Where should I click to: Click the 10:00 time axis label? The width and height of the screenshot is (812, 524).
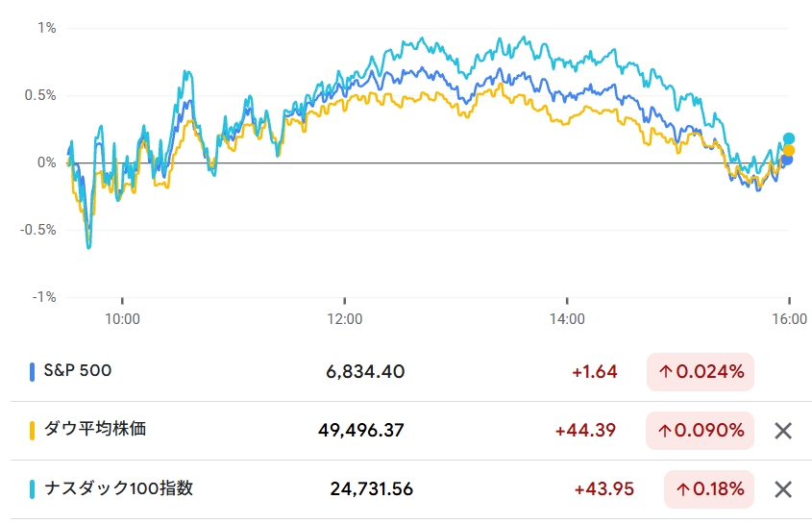tap(122, 318)
